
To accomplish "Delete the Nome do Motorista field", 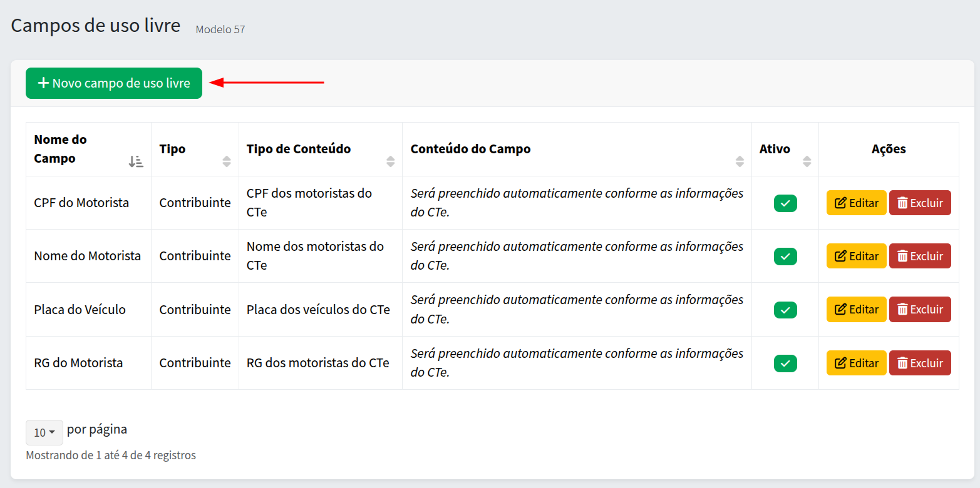I will coord(920,256).
